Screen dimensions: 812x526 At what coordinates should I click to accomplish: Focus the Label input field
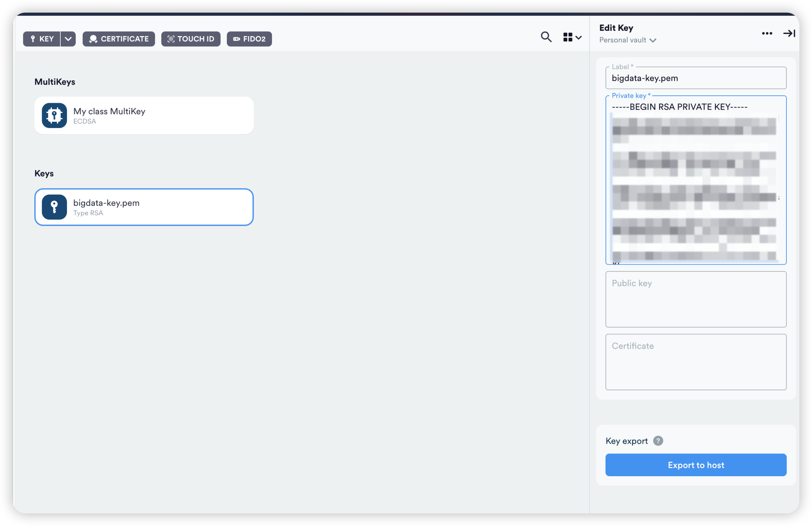coord(696,78)
